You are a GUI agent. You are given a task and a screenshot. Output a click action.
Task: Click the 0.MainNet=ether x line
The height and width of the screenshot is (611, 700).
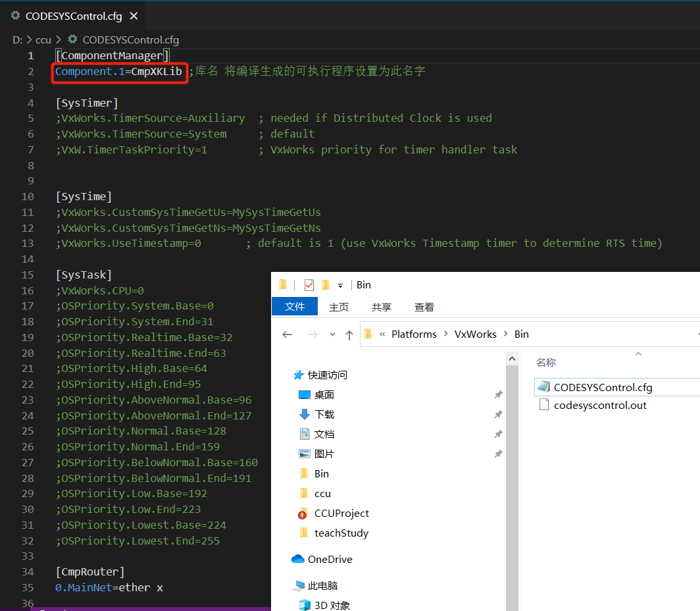tap(109, 587)
